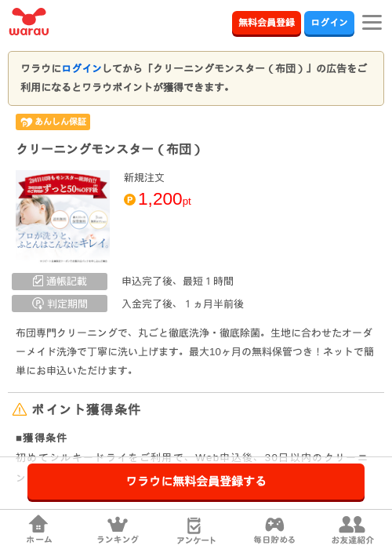Click the ポイント獲得条件 warning triangle icon

[x=20, y=409]
